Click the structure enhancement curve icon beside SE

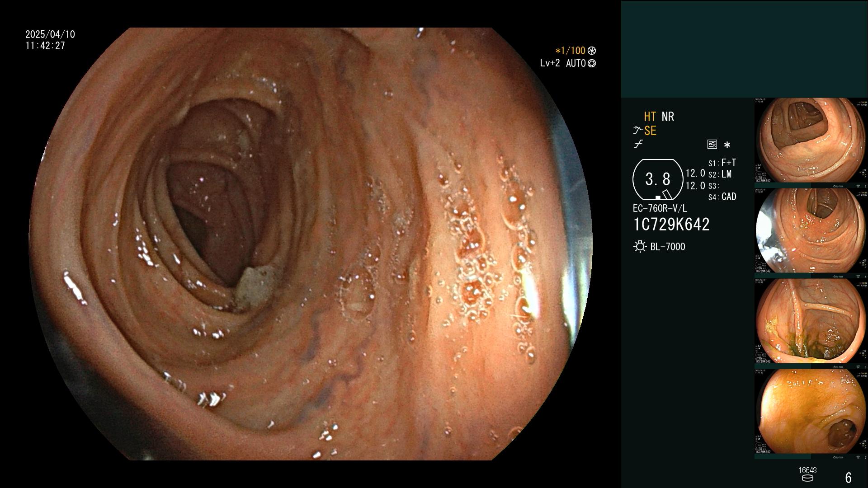click(638, 131)
